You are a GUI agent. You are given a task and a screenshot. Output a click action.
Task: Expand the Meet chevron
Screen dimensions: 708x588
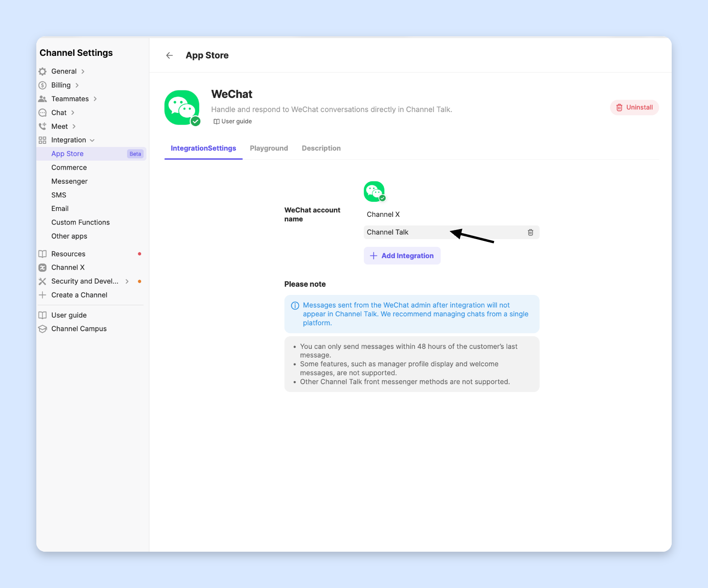click(74, 127)
